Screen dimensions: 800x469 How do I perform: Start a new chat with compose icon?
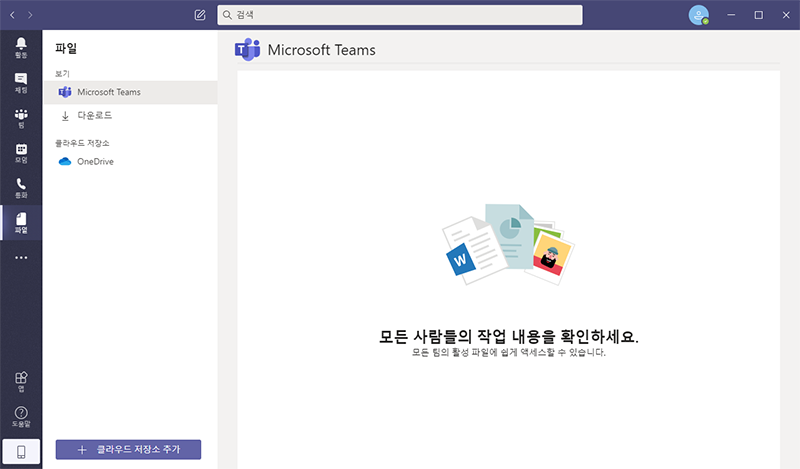tap(200, 15)
